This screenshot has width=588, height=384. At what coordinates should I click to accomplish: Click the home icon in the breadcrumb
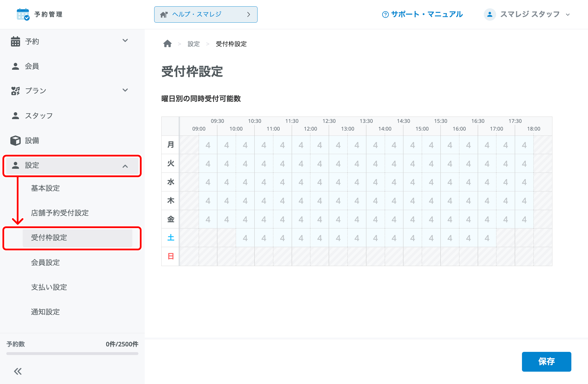[x=167, y=44]
